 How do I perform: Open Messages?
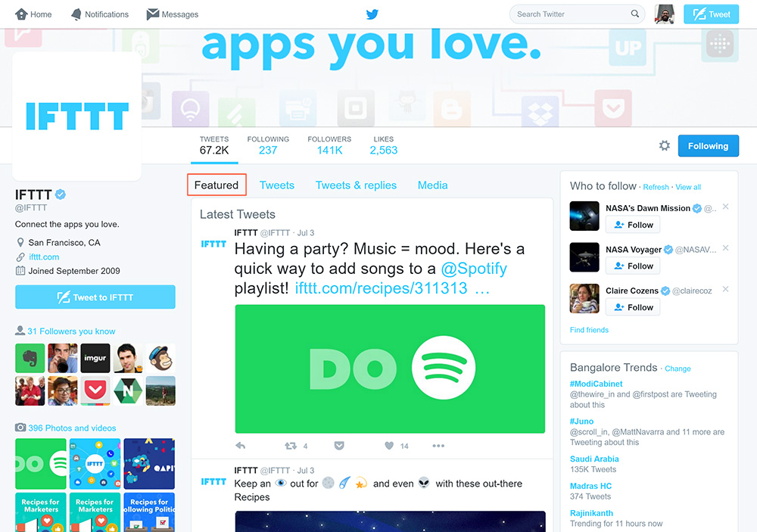click(173, 14)
